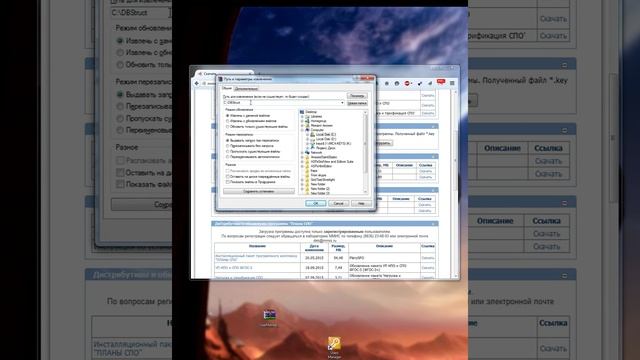Image resolution: width=640 pixels, height=360 pixels.
Task: Open the extraction path dropdown arrow
Action: [342, 103]
